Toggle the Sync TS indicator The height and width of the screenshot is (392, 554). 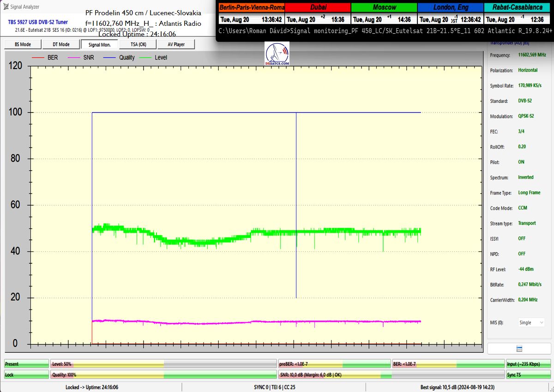point(529,375)
